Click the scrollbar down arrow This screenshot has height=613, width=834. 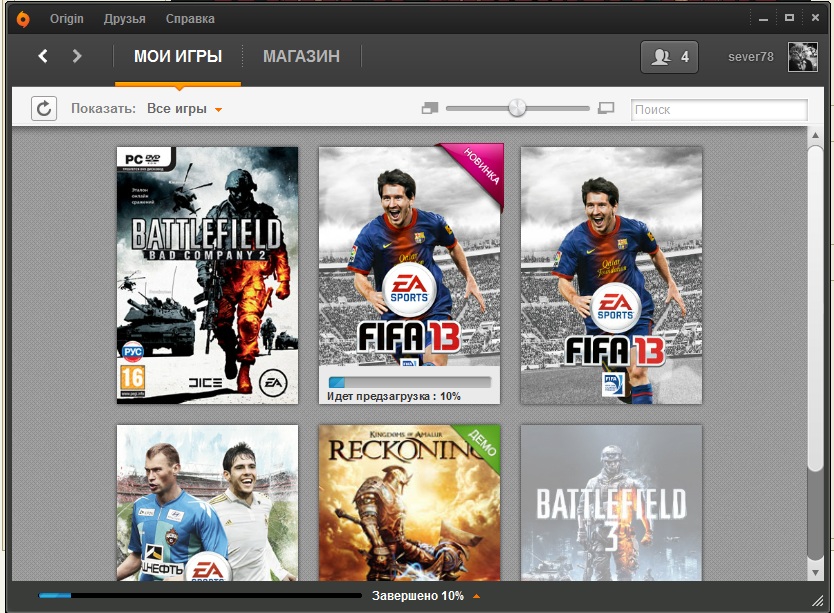pyautogui.click(x=815, y=573)
